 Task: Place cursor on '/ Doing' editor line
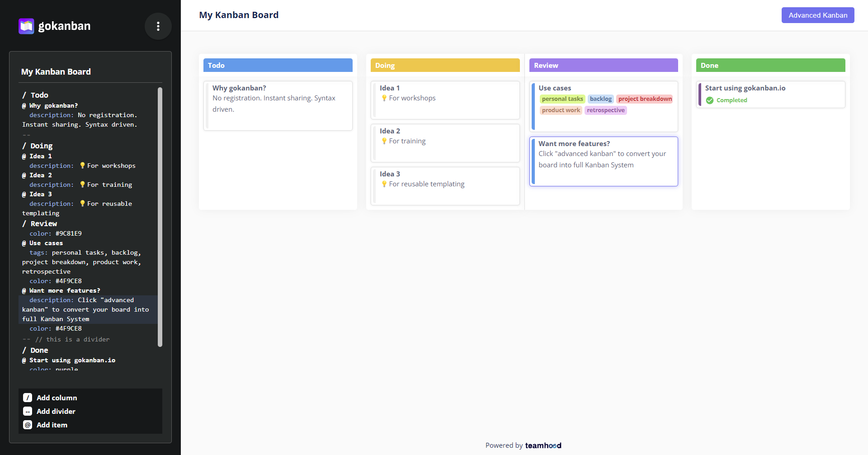coord(38,146)
